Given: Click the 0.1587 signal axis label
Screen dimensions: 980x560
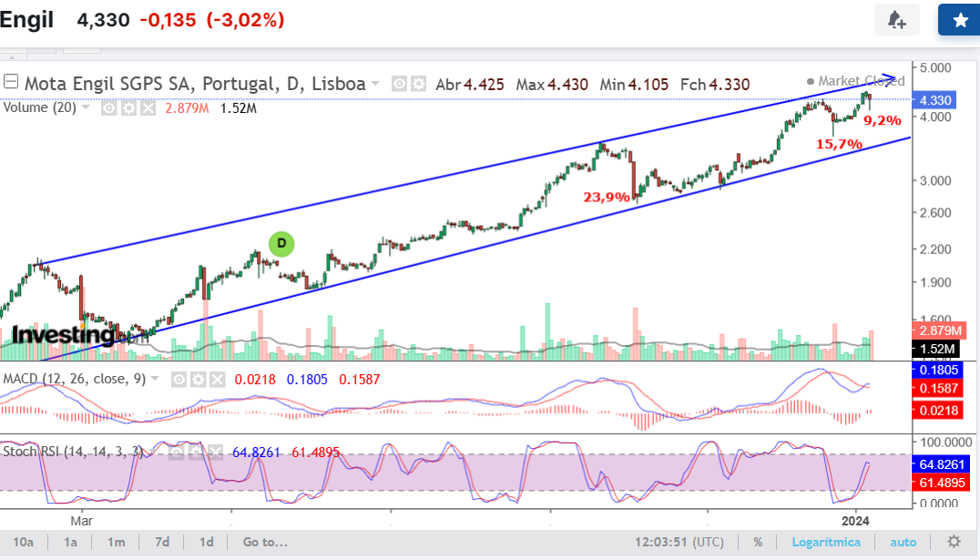Looking at the screenshot, I should tap(938, 388).
